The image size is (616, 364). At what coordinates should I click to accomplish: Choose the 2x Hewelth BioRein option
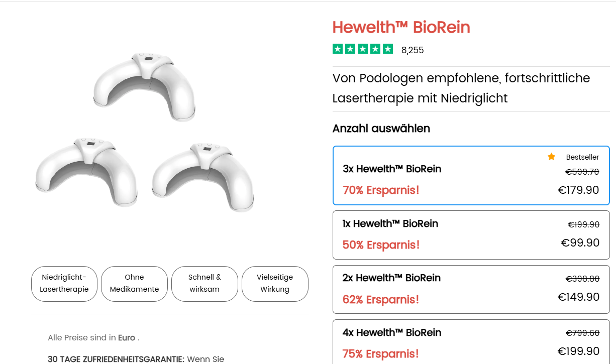[x=471, y=289]
